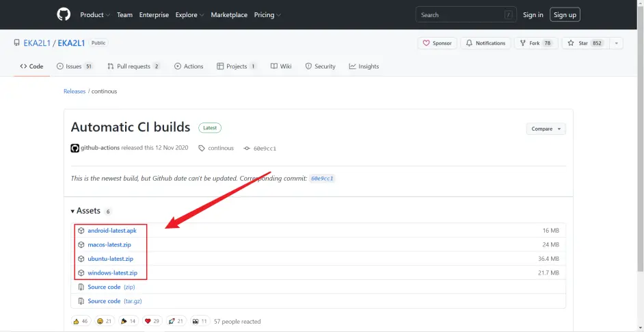Click the fork count 78
The image size is (644, 332).
pos(547,43)
